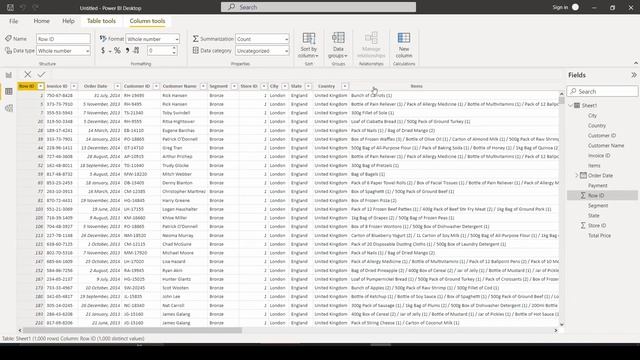
Task: Click the Segment column header
Action: point(218,86)
